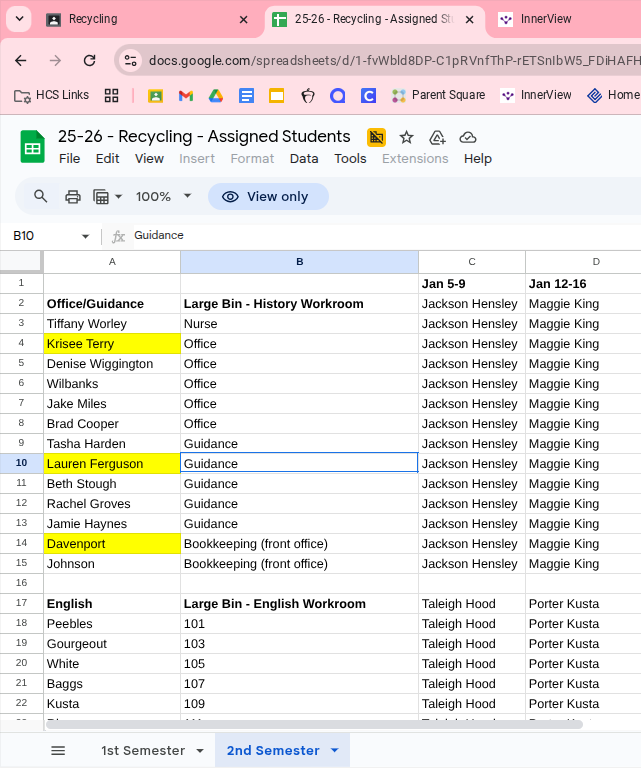Open the 2nd Semester tab dropdown arrow
The image size is (641, 768).
(x=334, y=750)
